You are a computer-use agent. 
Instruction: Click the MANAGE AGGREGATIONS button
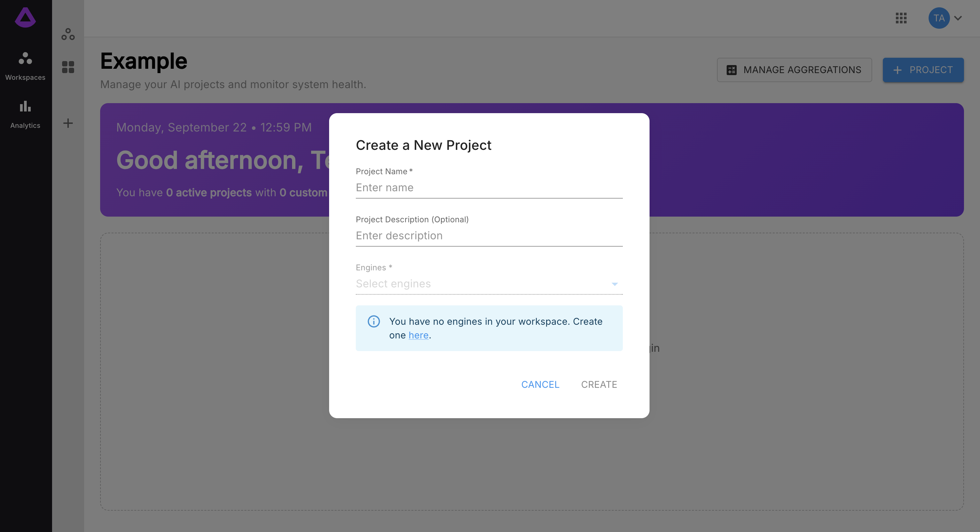coord(794,70)
